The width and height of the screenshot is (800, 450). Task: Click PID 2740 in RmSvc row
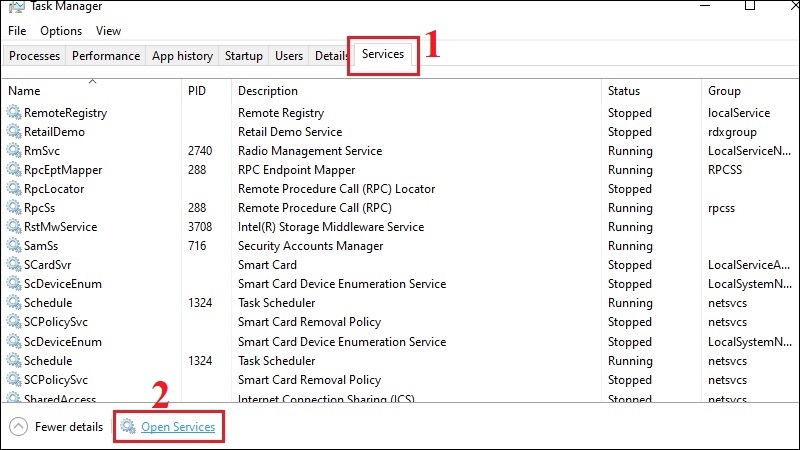[199, 151]
